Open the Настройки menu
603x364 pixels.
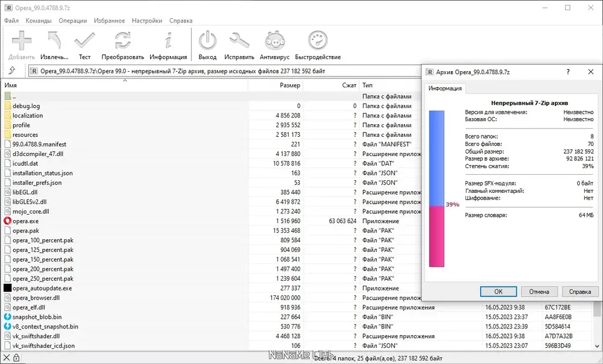(147, 20)
